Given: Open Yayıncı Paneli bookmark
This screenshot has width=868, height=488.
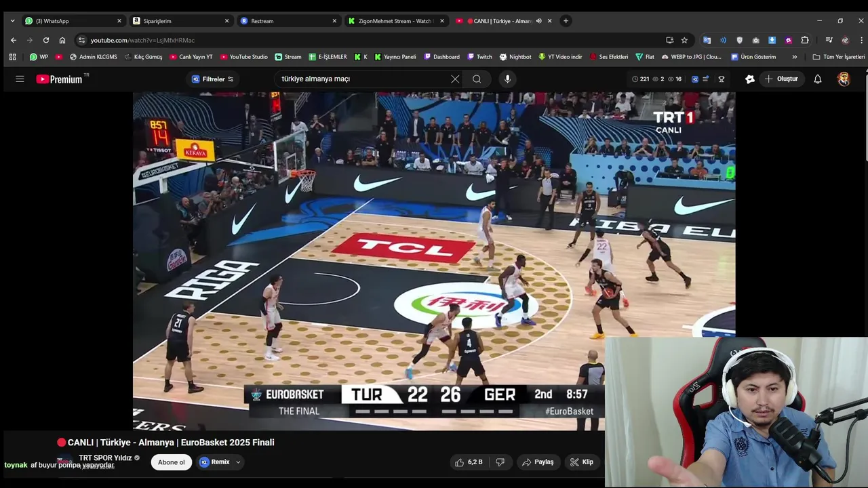Looking at the screenshot, I should [x=395, y=57].
